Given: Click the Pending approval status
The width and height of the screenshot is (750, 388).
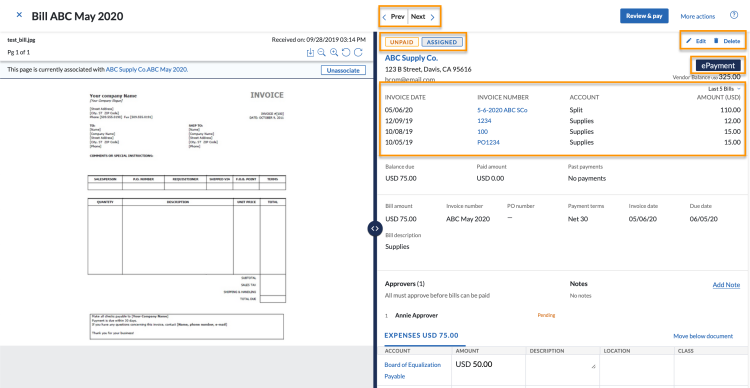Looking at the screenshot, I should click(546, 315).
